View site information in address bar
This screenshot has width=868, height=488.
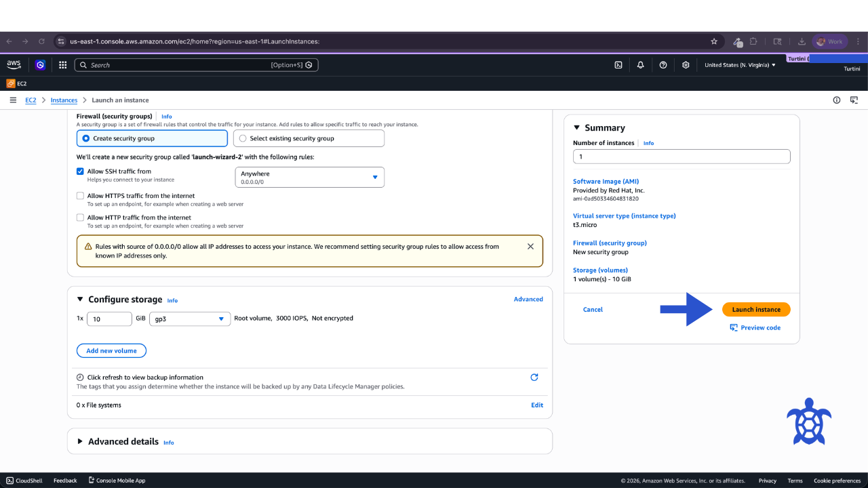click(61, 41)
